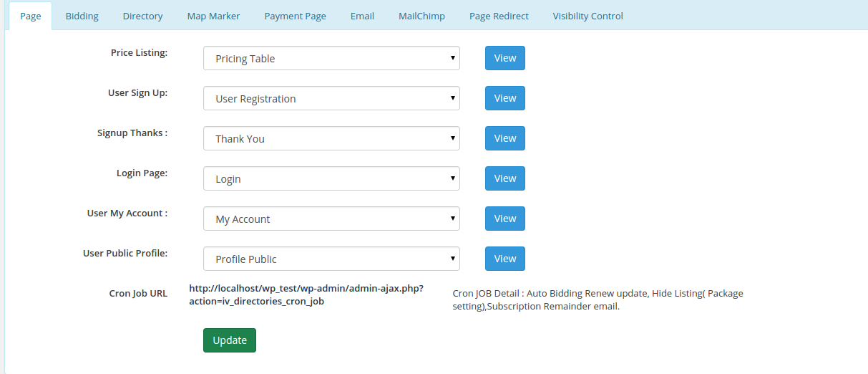868x374 pixels.
Task: Open the User Public Profile dropdown
Action: (331, 259)
